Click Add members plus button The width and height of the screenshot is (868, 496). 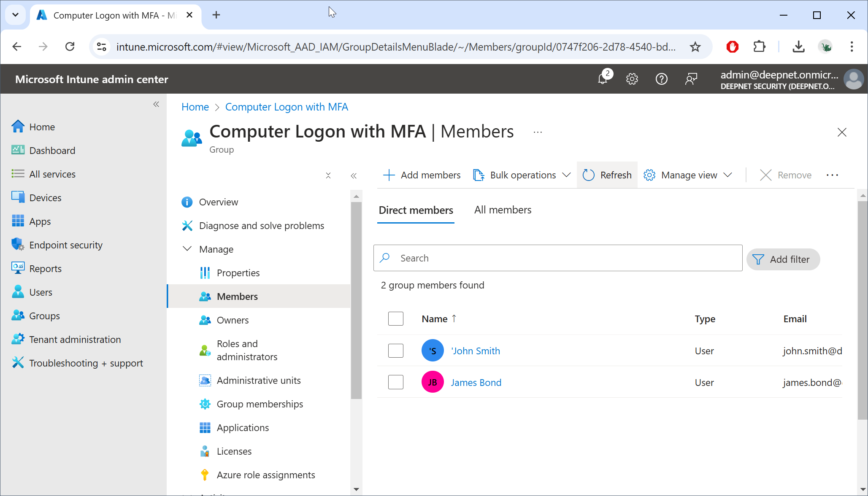422,175
